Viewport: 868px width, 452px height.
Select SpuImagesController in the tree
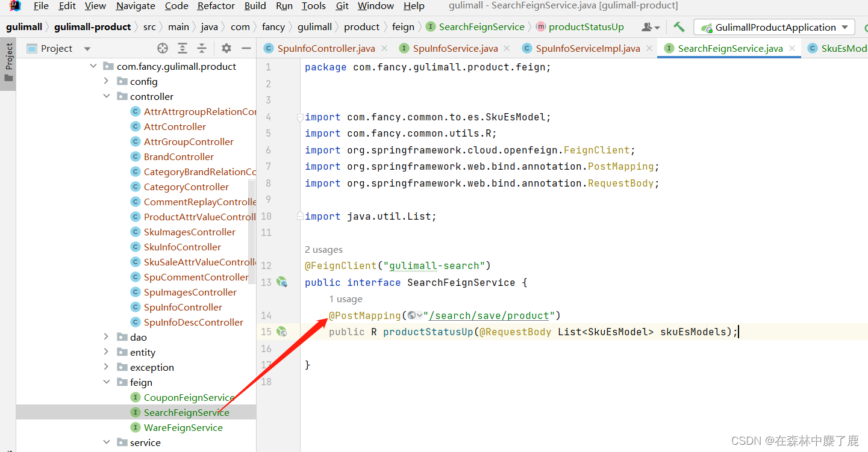[x=190, y=292]
